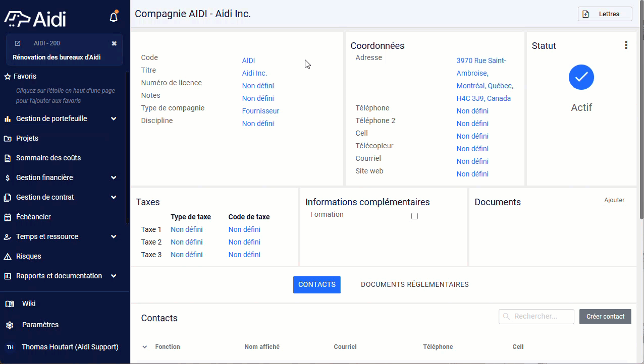Click the Temps et ressource icon
Screen dimensions: 644x364
coord(8,237)
